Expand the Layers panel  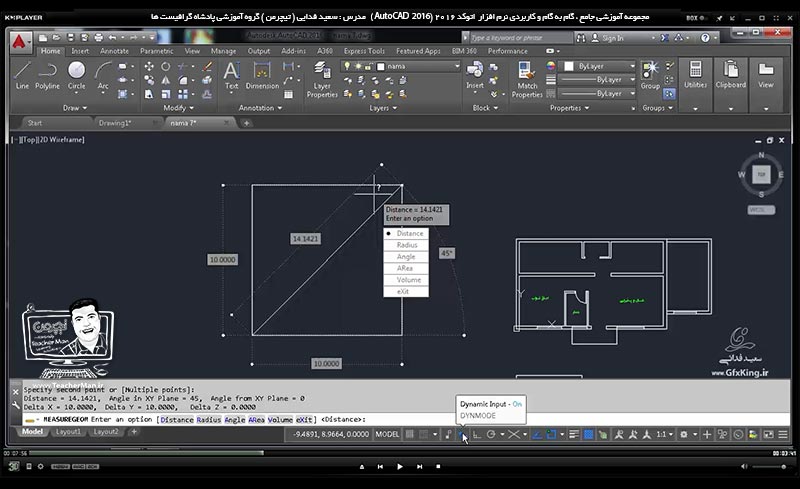point(383,108)
